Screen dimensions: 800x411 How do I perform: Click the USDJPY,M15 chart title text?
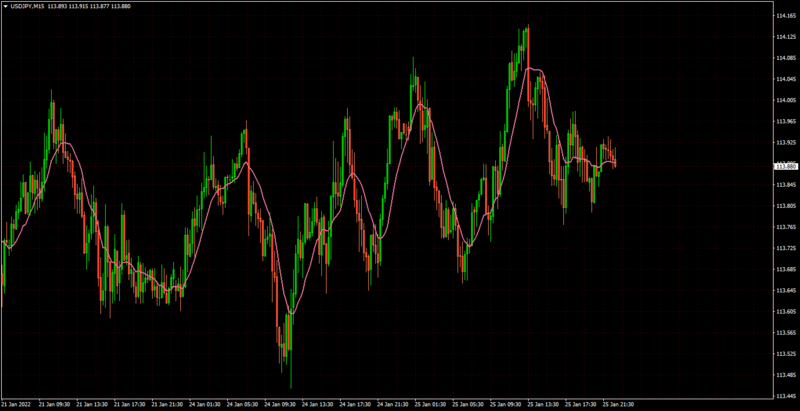(x=27, y=6)
